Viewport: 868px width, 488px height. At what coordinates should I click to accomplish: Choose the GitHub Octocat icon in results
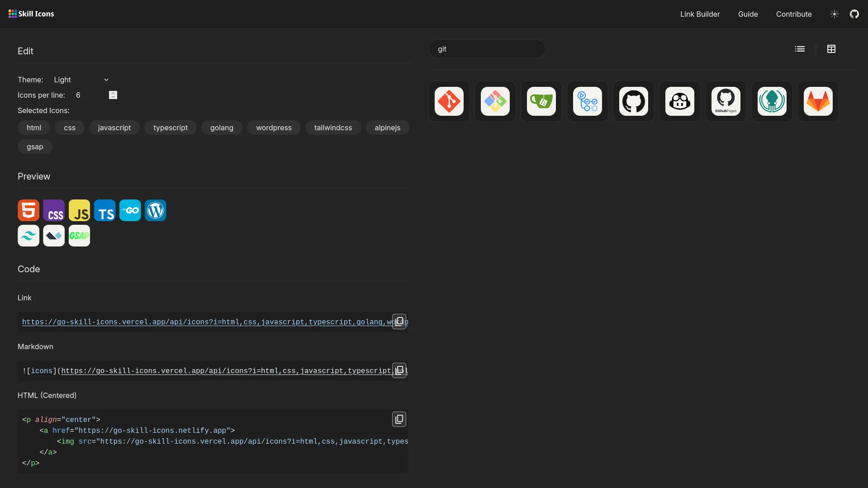[x=633, y=101]
